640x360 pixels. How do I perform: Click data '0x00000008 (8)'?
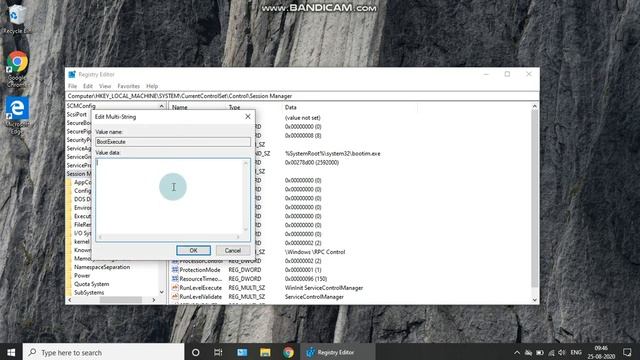click(303, 136)
